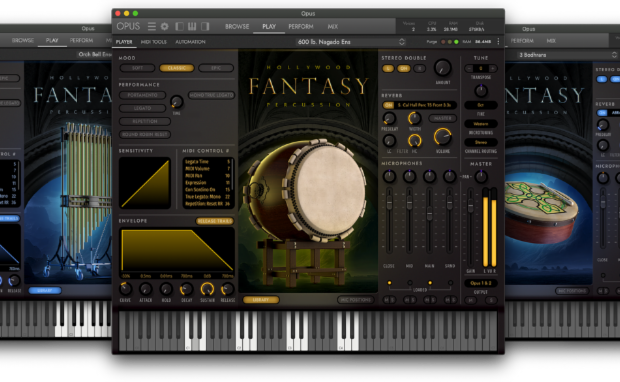Click the Performance Time knob

click(176, 102)
